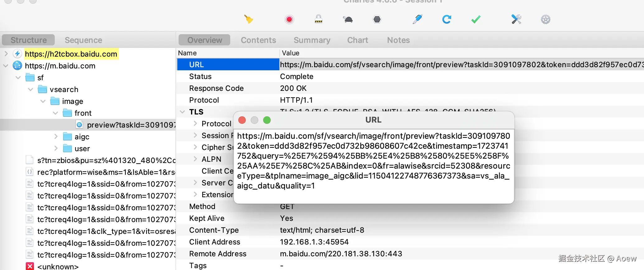Click the Name column header
The image size is (644, 270).
tap(228, 53)
